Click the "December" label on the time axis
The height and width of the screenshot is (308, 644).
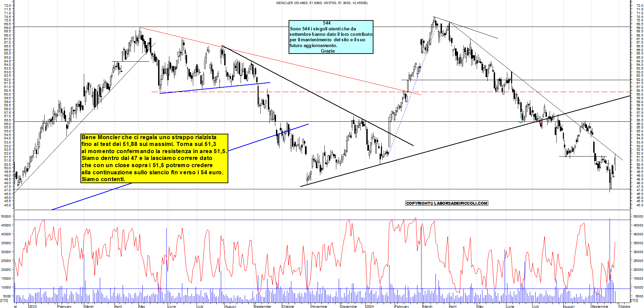(349, 306)
